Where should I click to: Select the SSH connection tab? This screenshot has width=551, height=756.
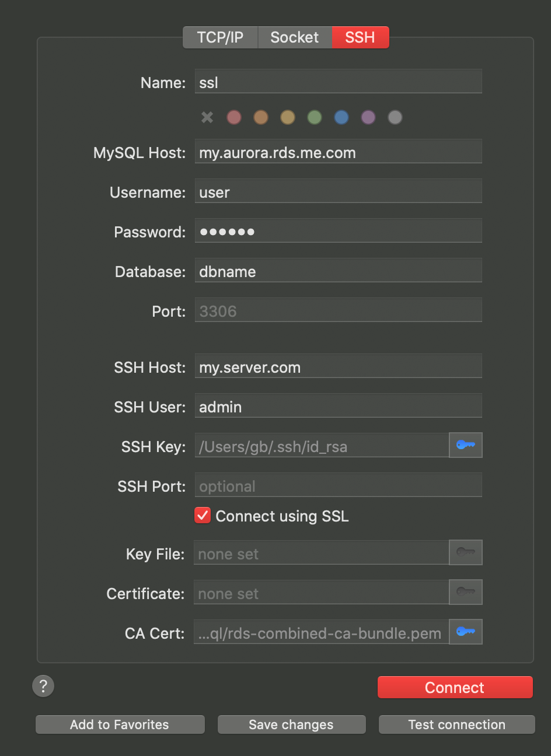tap(360, 37)
